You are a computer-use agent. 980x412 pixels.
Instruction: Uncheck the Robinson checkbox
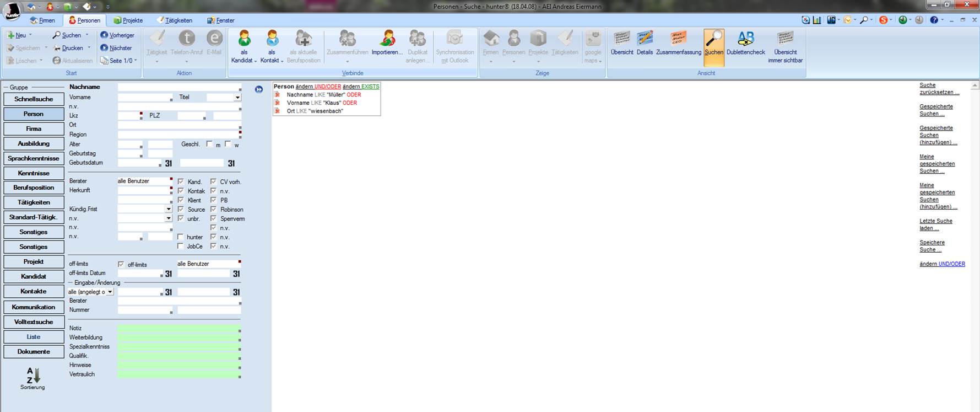point(213,210)
